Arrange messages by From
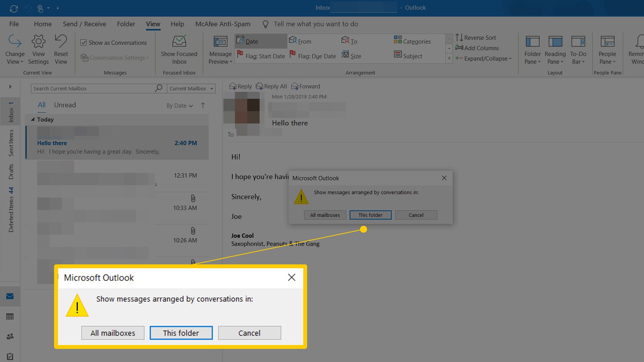The image size is (644, 362). 300,41
